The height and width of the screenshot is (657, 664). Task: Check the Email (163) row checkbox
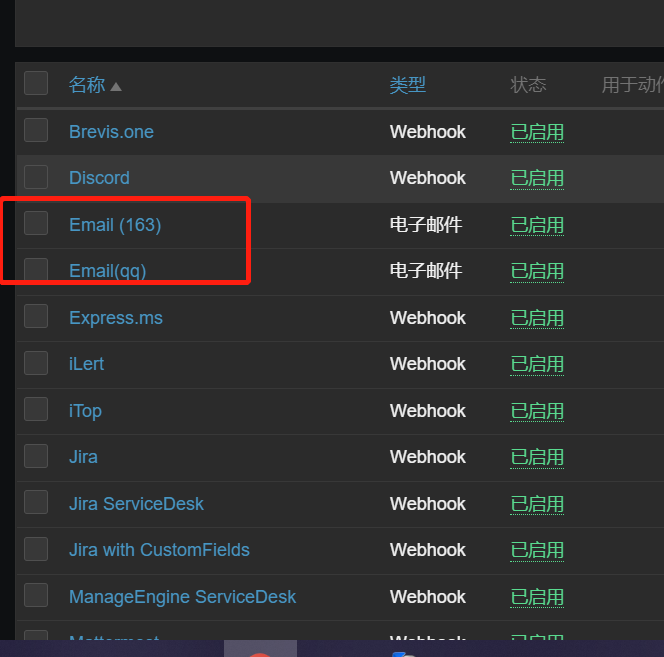[36, 223]
